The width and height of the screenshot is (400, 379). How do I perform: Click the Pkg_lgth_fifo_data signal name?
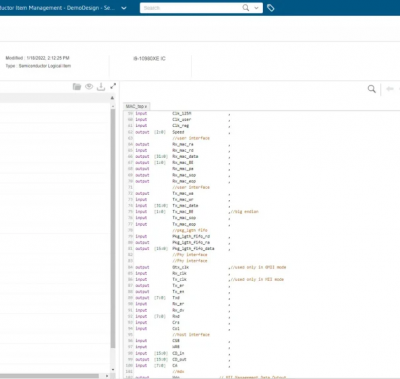[x=193, y=249]
